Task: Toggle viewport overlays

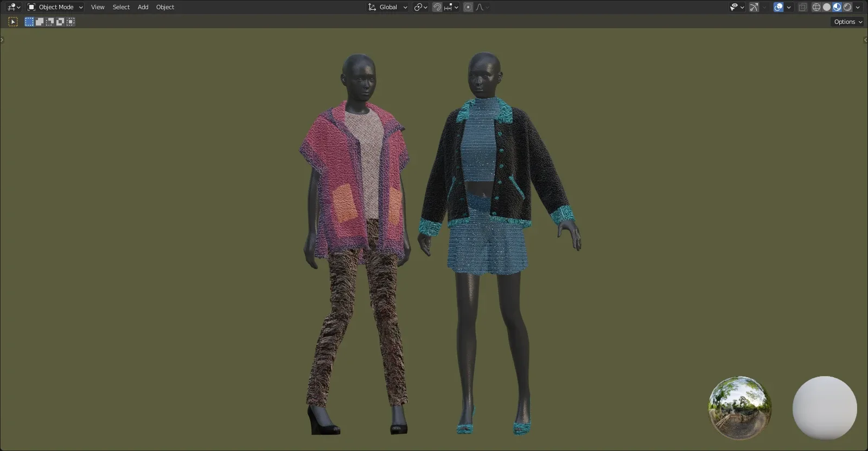Action: pyautogui.click(x=778, y=7)
